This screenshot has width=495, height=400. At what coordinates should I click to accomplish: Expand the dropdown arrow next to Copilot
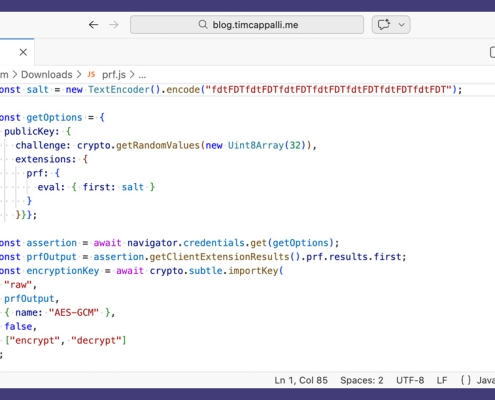pos(402,25)
